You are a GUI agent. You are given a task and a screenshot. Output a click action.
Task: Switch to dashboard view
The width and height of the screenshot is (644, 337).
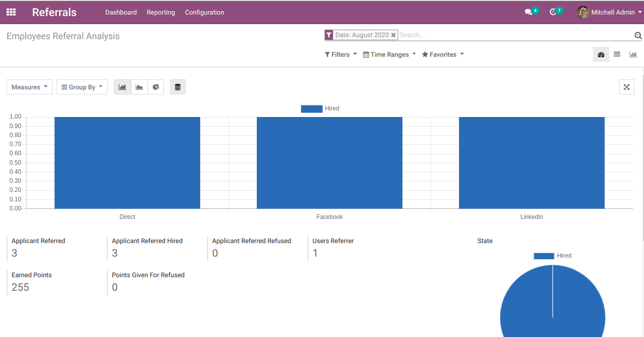point(601,54)
